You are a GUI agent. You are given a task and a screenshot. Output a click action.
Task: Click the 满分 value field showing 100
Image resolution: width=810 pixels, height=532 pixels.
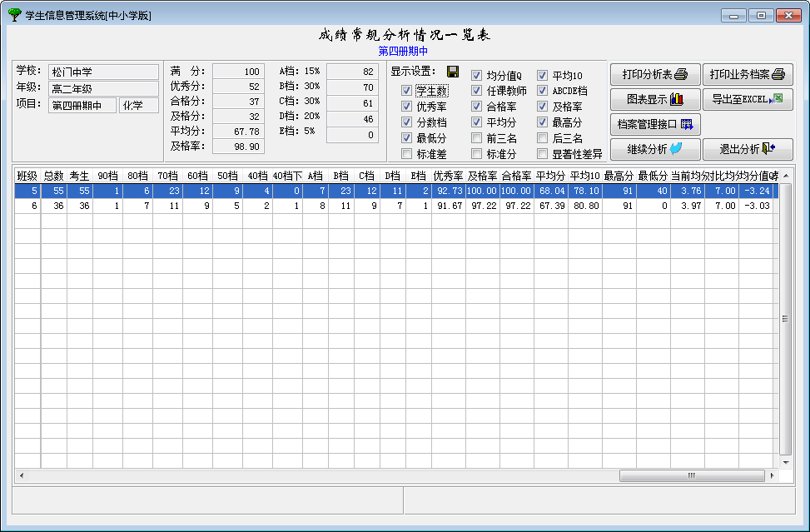[239, 72]
